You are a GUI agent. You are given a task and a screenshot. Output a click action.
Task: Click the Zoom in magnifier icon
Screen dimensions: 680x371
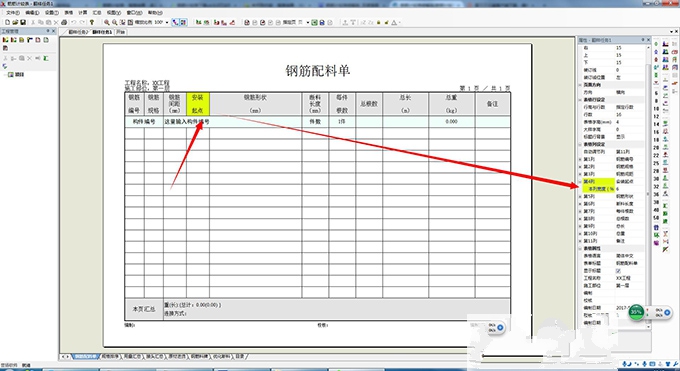tap(107, 22)
